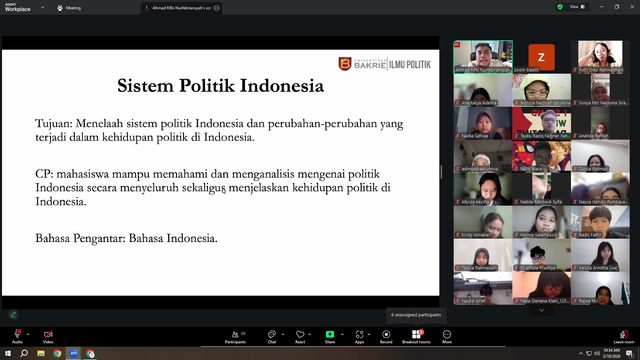This screenshot has height=360, width=640.
Task: Open the Windows Start menu
Action: [x=7, y=353]
